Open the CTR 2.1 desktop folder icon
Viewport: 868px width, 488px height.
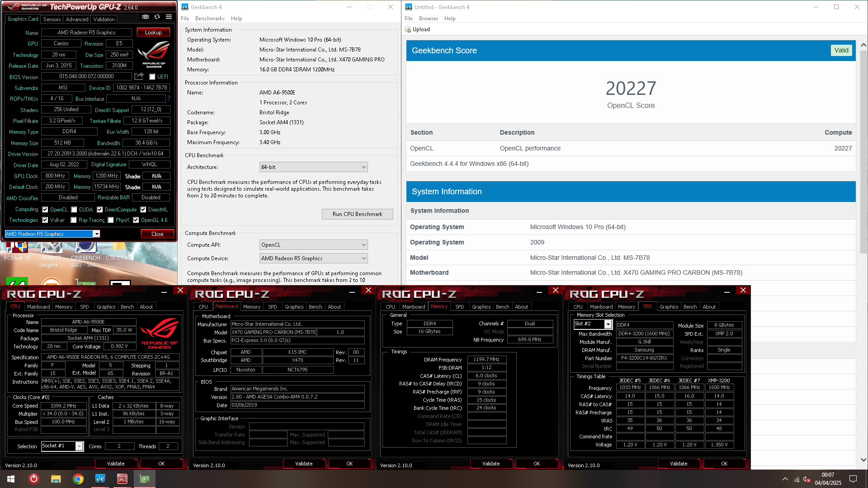[x=119, y=252]
